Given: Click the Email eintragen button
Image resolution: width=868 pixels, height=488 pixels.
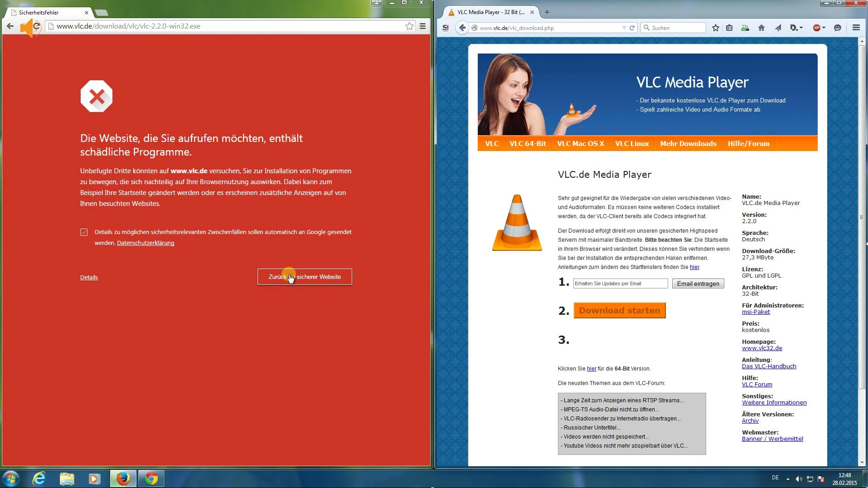Looking at the screenshot, I should pos(698,283).
